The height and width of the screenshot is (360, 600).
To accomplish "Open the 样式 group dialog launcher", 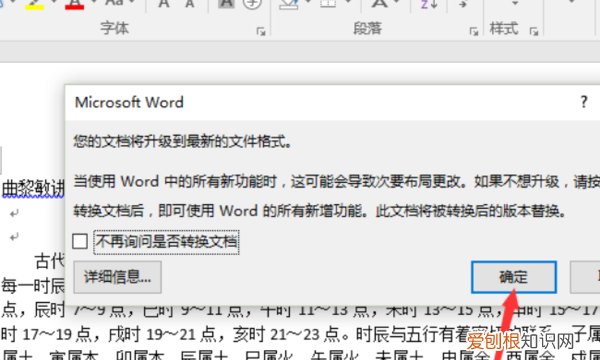I will (534, 32).
